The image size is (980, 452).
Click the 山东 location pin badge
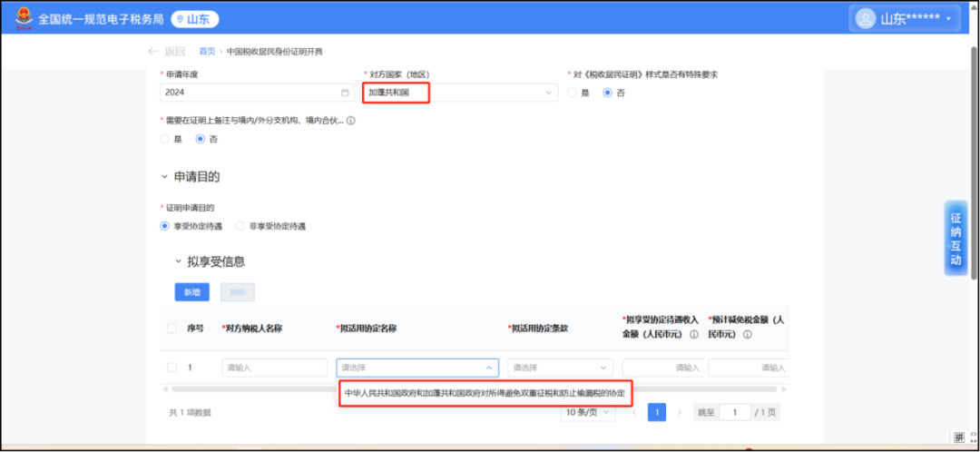[x=195, y=19]
